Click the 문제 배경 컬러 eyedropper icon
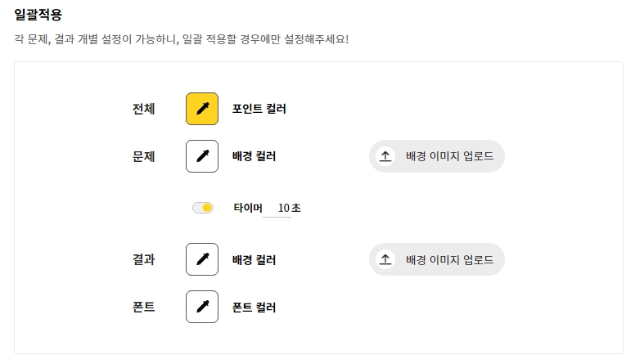This screenshot has height=364, width=635. click(x=202, y=156)
